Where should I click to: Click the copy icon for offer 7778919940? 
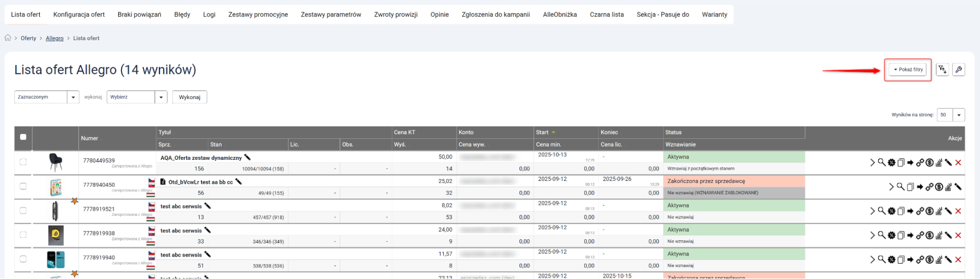[x=901, y=259]
